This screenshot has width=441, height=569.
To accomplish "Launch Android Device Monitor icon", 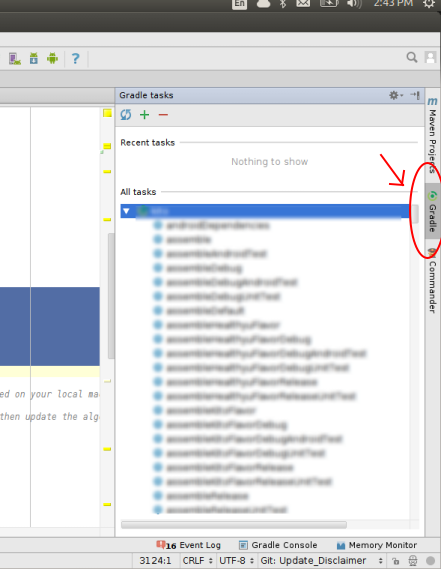I will coord(53,58).
